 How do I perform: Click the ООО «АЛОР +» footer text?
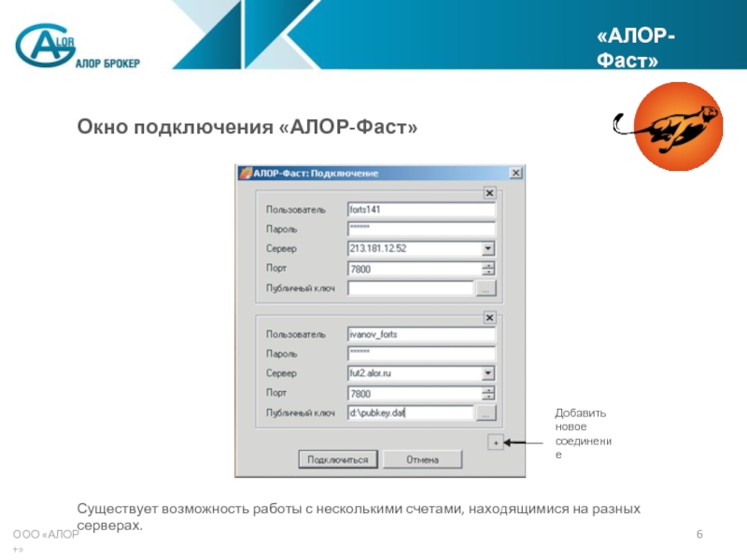(46, 541)
